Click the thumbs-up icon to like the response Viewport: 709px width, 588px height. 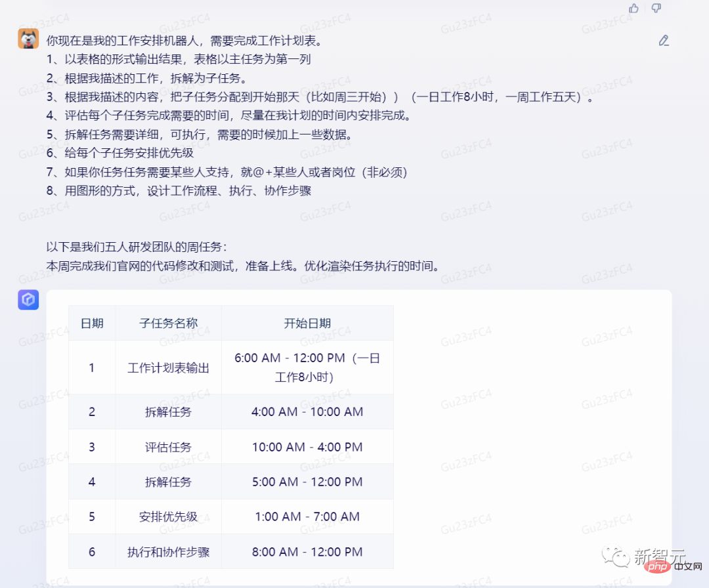click(x=633, y=9)
